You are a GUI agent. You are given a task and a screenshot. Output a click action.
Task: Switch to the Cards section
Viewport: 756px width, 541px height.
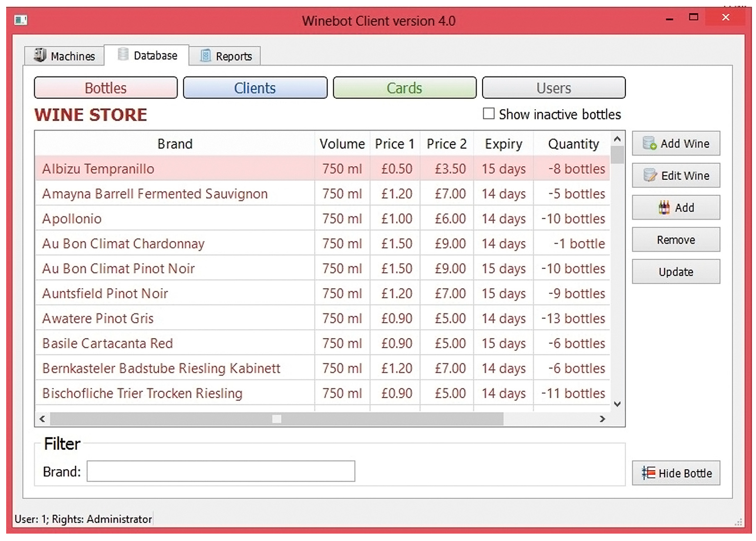(x=404, y=88)
